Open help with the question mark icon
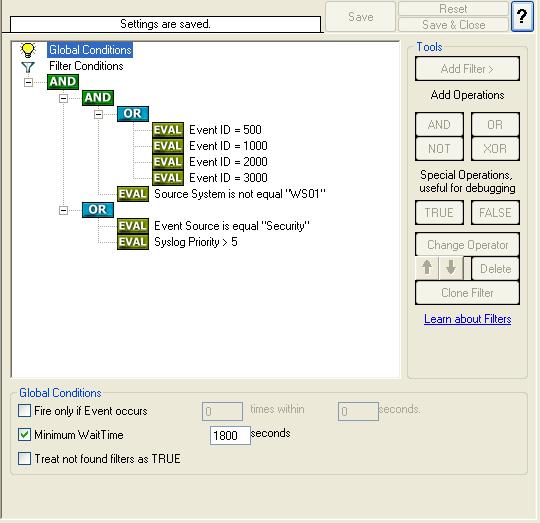Viewport: 540px width, 523px height. point(522,16)
